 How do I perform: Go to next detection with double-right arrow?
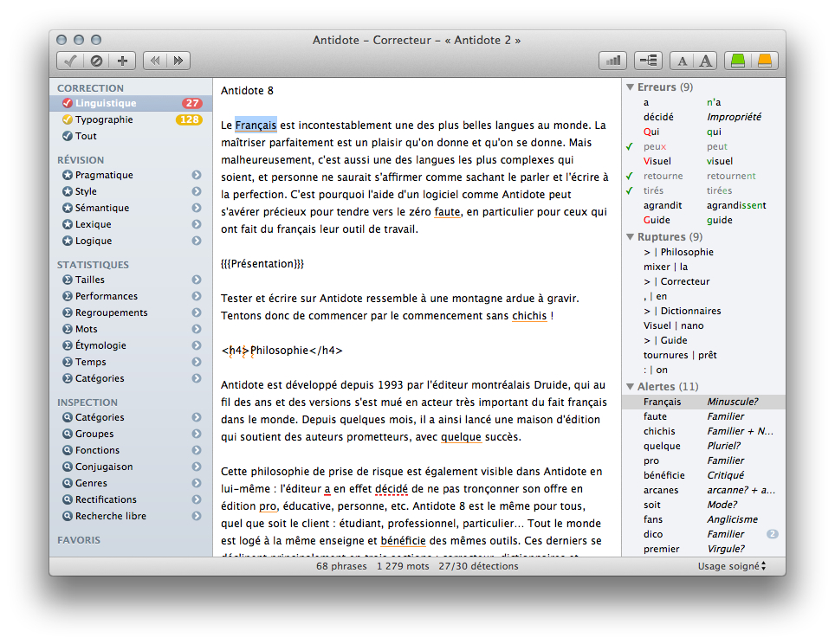click(178, 61)
